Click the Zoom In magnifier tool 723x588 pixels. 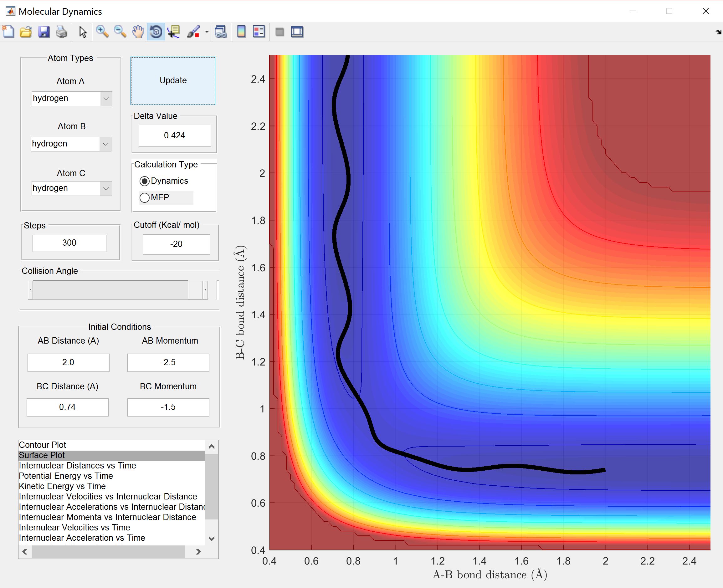(x=102, y=32)
